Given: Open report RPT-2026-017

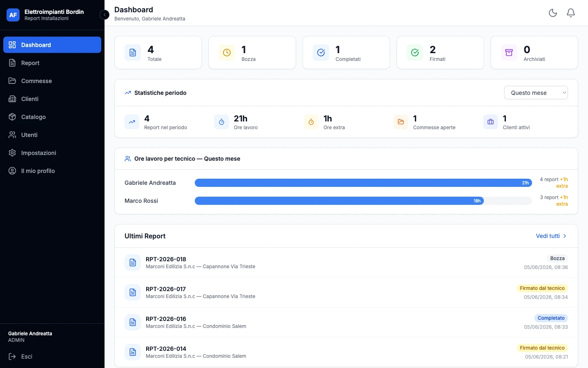Looking at the screenshot, I should coord(346,292).
